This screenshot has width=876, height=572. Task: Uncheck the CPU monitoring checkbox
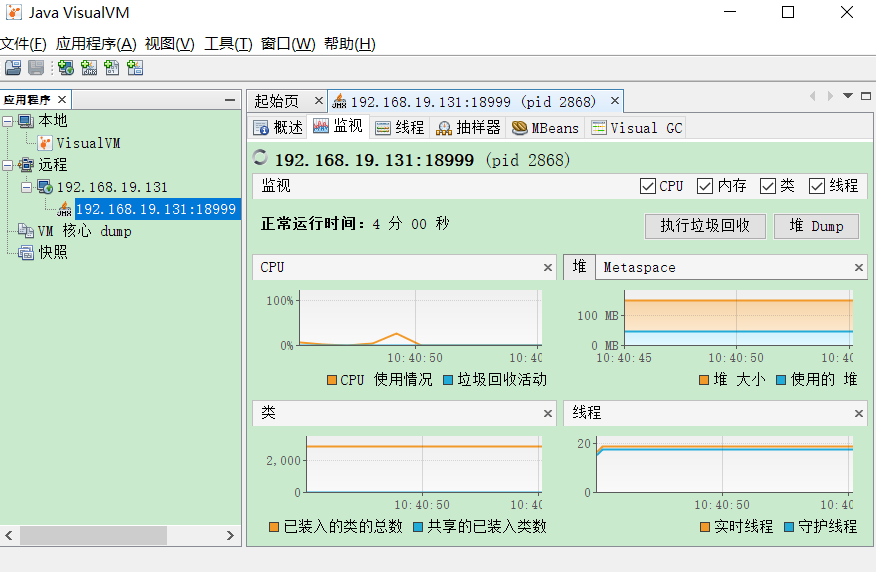tap(648, 186)
